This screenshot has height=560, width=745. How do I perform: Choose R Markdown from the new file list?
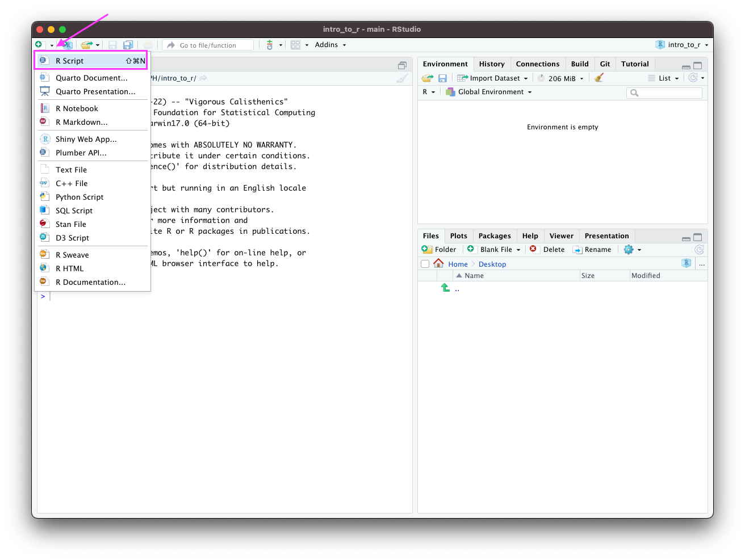[81, 122]
